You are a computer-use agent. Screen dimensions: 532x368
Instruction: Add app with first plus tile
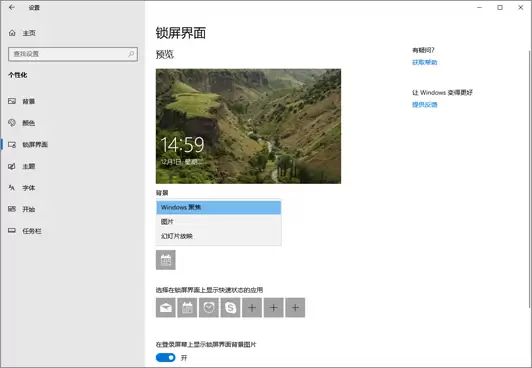(x=252, y=308)
